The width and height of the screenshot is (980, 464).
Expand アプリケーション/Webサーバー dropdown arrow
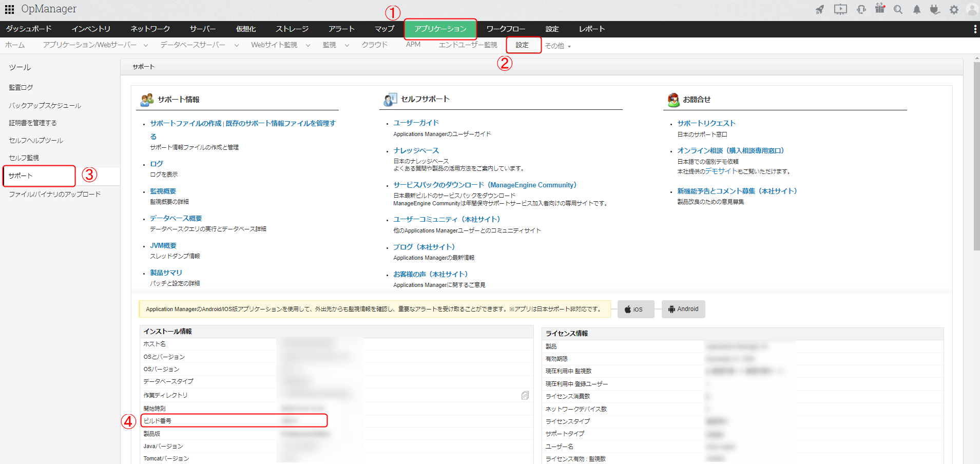tap(146, 45)
